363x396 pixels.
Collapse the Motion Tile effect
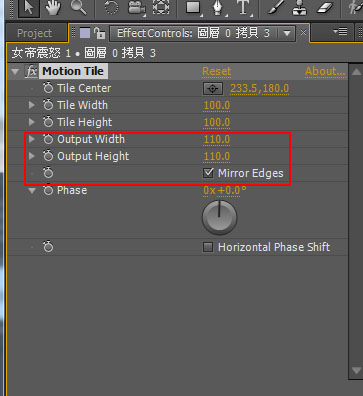(x=15, y=72)
